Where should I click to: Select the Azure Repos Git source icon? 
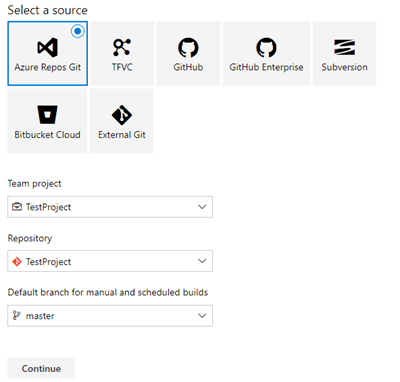(47, 47)
